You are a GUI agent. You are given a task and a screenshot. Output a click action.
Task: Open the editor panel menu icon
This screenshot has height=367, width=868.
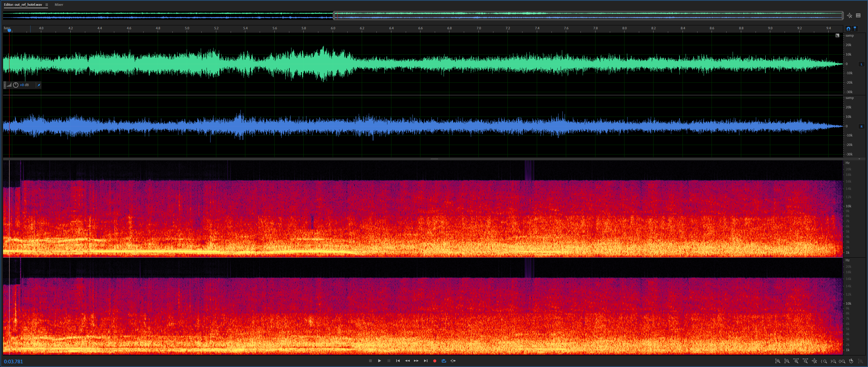coord(46,5)
